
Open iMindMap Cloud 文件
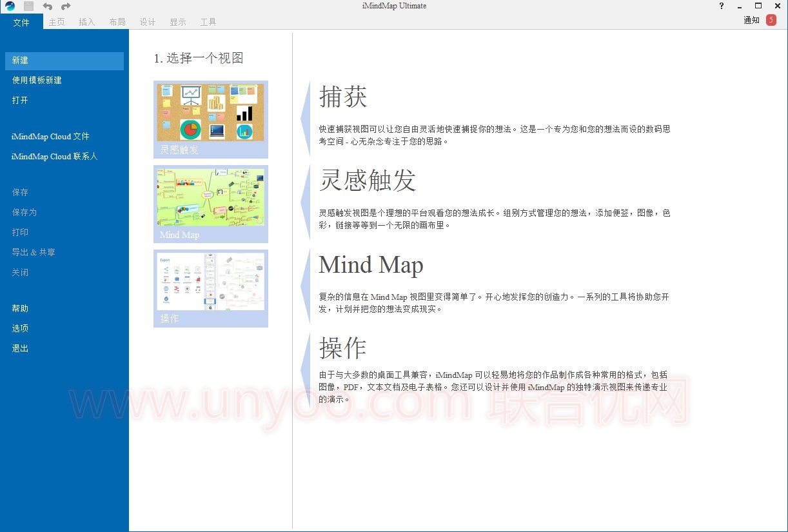50,137
